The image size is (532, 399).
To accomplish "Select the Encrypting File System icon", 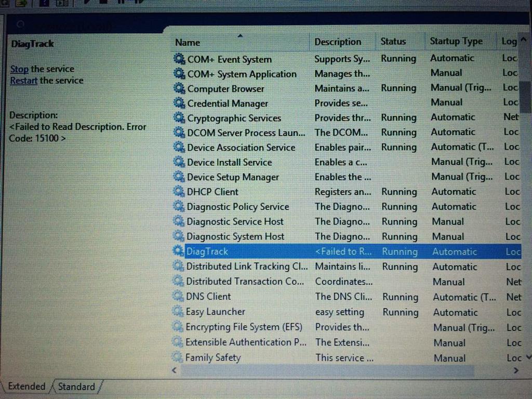I will click(x=178, y=326).
